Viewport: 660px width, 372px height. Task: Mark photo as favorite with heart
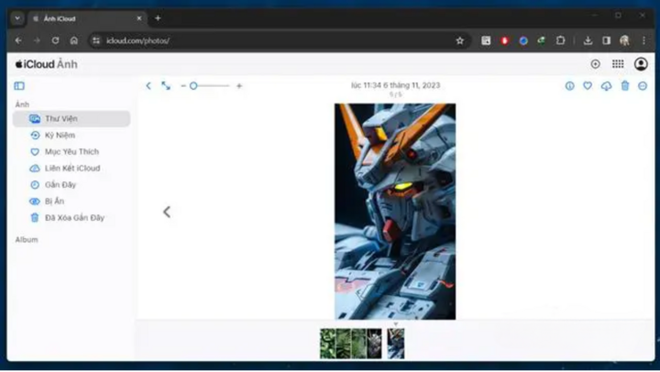(588, 86)
